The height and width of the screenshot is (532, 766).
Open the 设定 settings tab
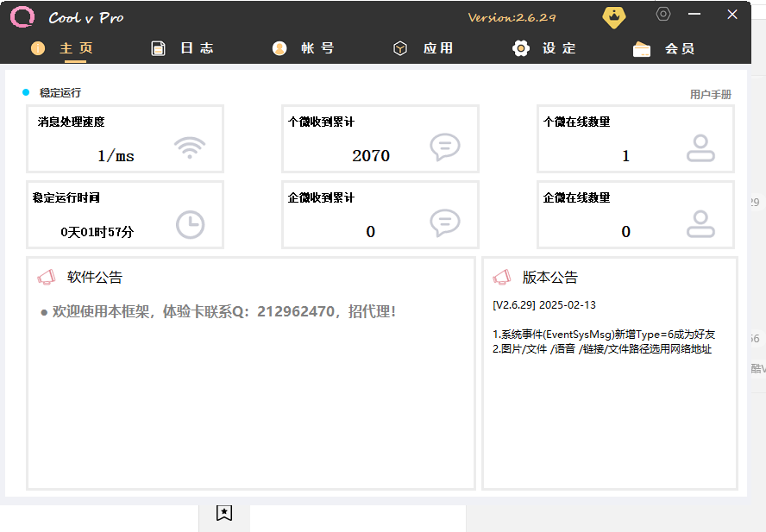544,48
